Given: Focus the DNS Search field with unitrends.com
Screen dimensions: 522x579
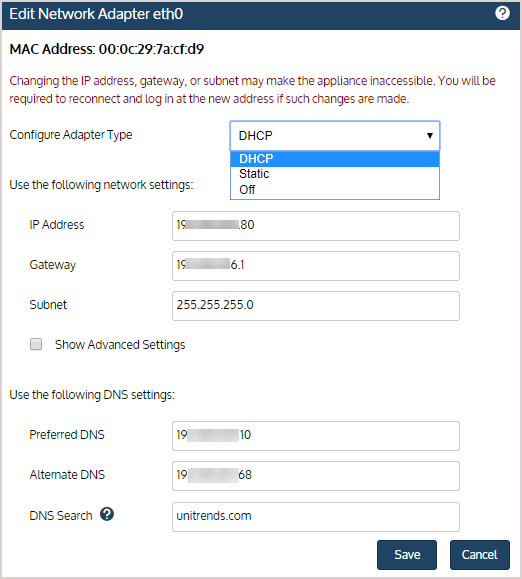Looking at the screenshot, I should 316,517.
